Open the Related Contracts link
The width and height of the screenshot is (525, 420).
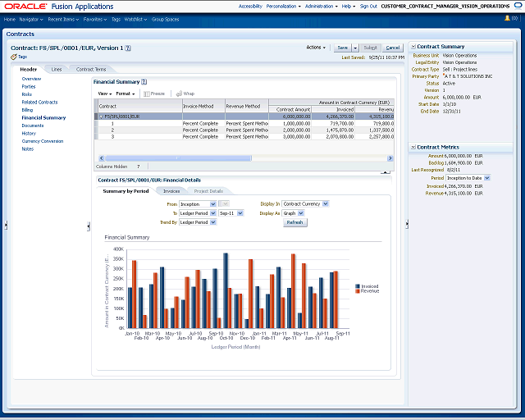[x=39, y=103]
